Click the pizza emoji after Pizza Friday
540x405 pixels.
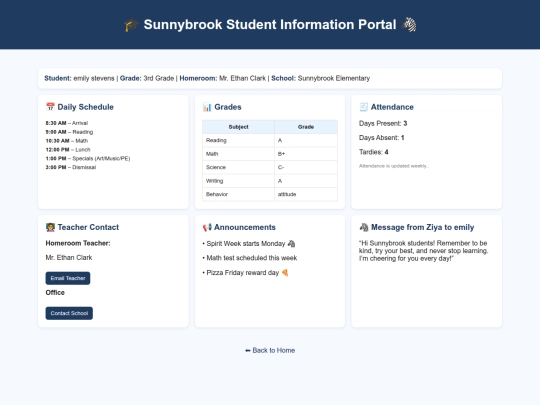(x=285, y=273)
